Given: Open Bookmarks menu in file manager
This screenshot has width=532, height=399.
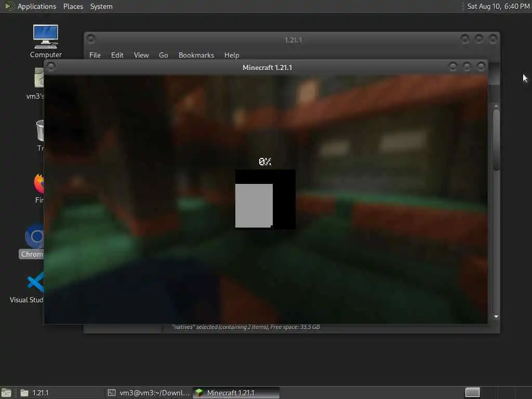Looking at the screenshot, I should point(196,55).
